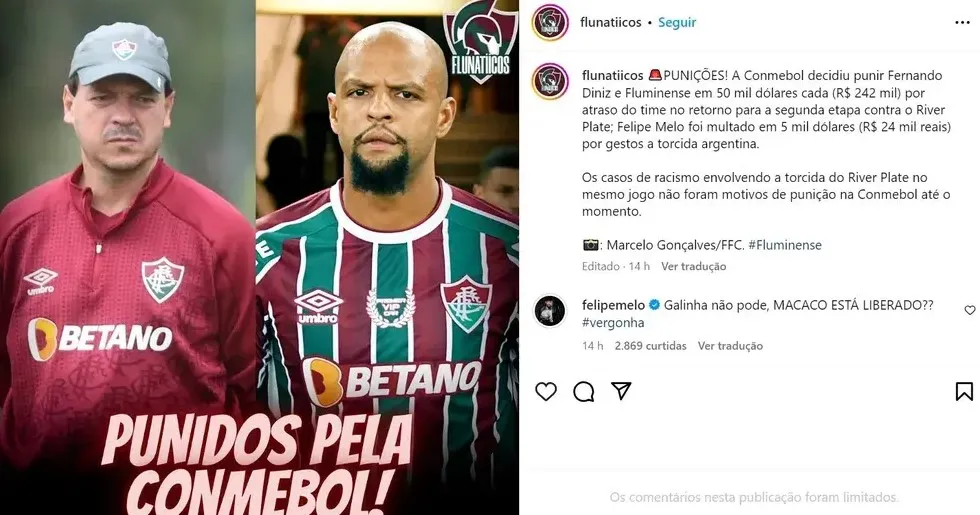Open flunatiicos profile picture in header
This screenshot has width=980, height=515.
(550, 22)
